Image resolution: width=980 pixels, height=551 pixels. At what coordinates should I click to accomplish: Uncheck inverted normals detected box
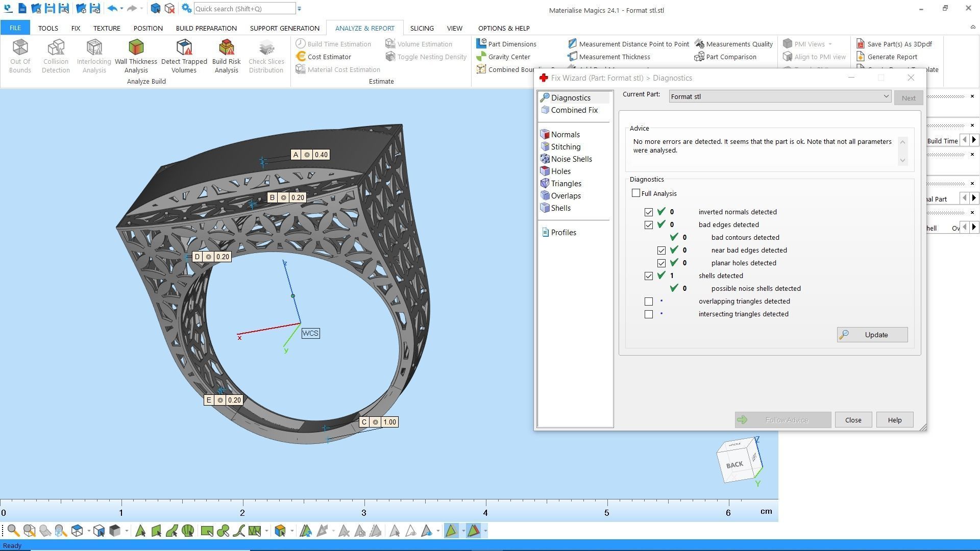pos(648,212)
